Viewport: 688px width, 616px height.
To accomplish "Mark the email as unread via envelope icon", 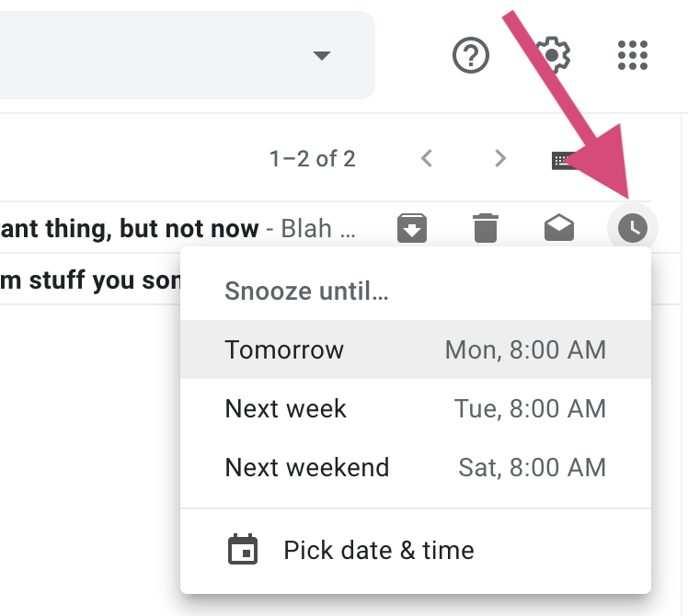I will (559, 227).
